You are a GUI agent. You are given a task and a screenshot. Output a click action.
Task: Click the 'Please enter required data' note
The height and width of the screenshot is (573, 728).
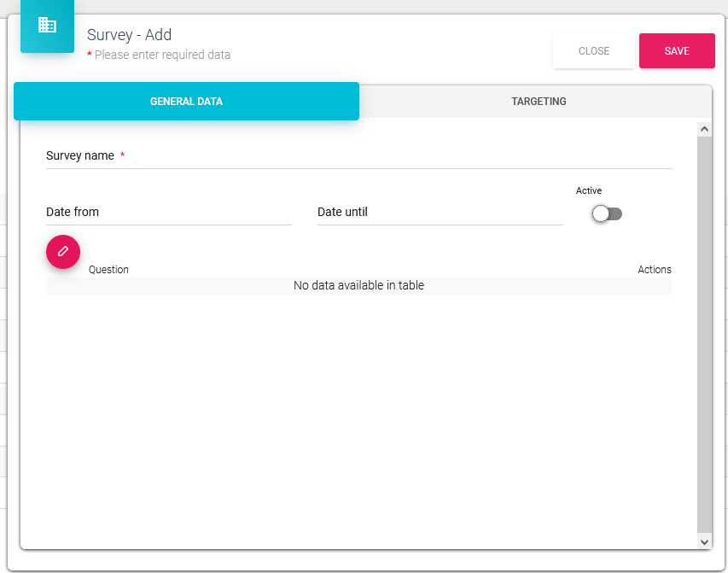pos(162,55)
